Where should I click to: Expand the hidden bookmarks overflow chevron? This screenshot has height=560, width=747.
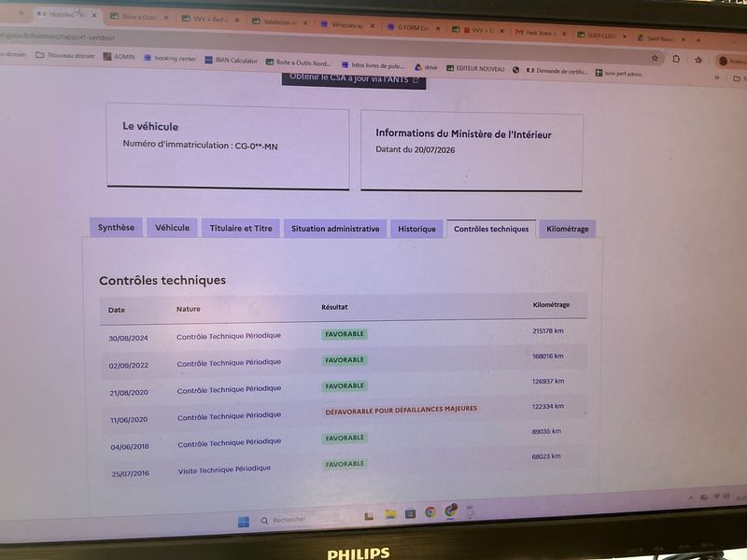716,77
